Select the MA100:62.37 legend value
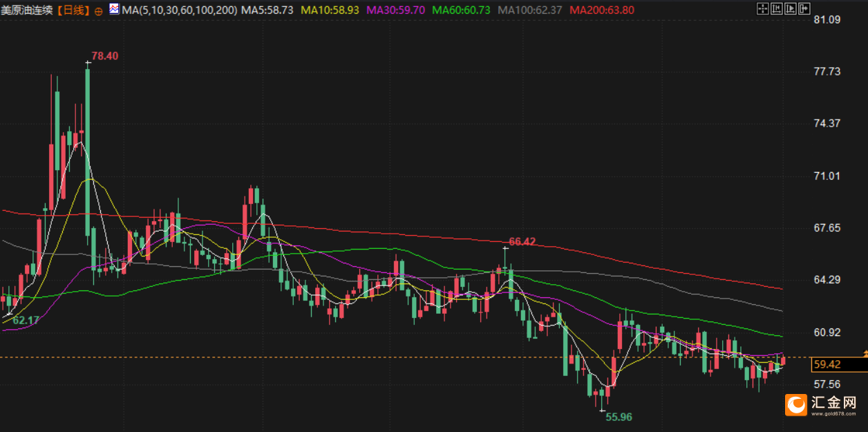The image size is (868, 432). coord(530,10)
